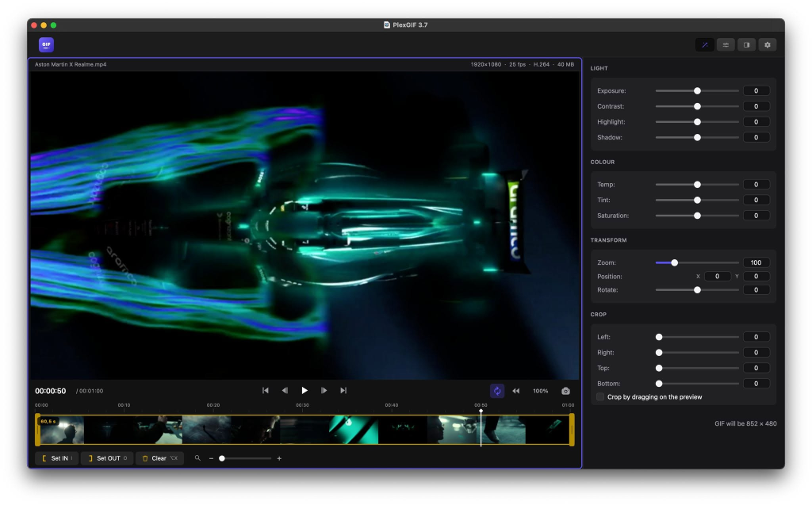Clear the trim selection

pyautogui.click(x=159, y=458)
